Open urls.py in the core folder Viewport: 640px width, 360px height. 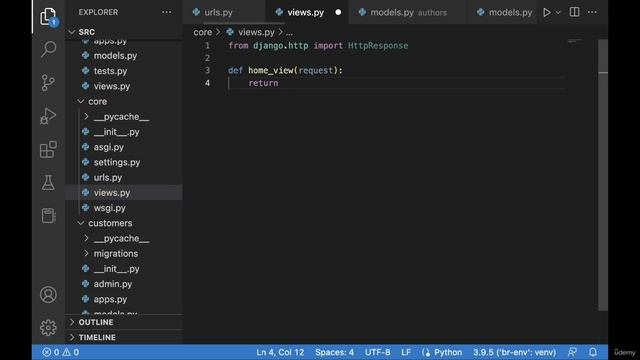pyautogui.click(x=108, y=178)
